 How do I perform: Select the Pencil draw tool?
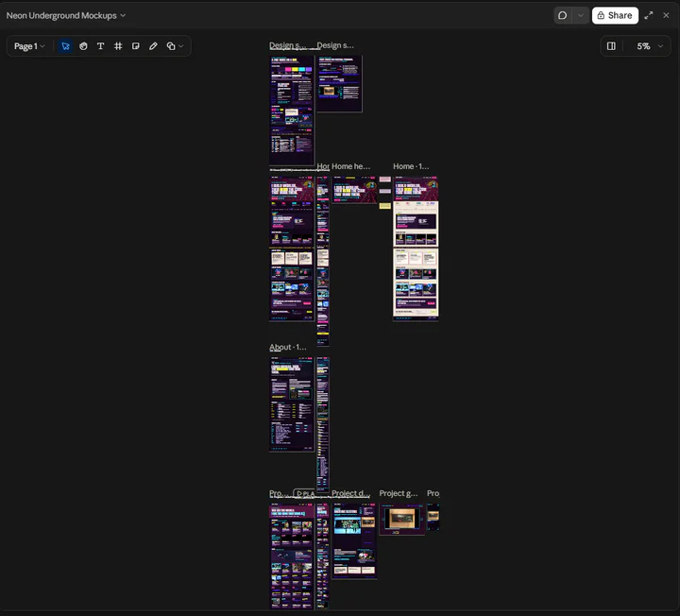point(153,46)
